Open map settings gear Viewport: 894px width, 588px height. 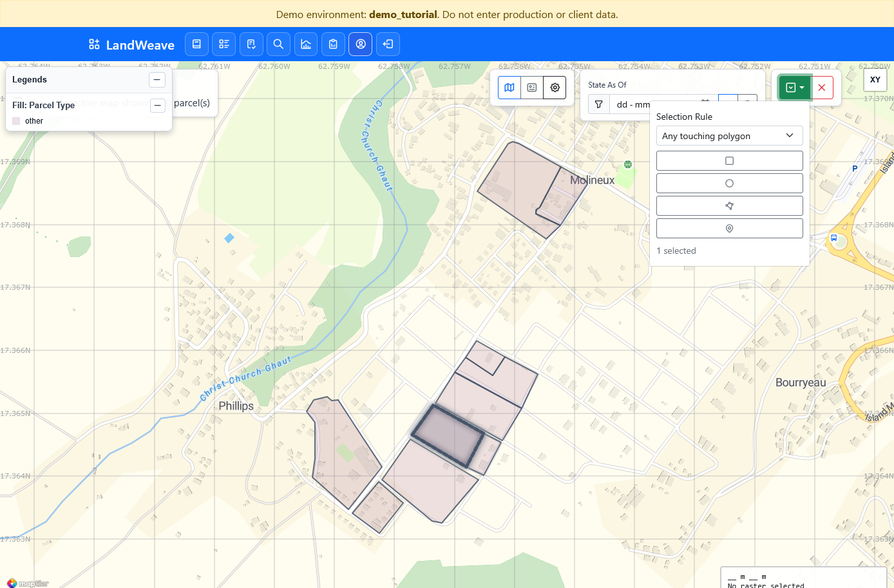coord(555,88)
